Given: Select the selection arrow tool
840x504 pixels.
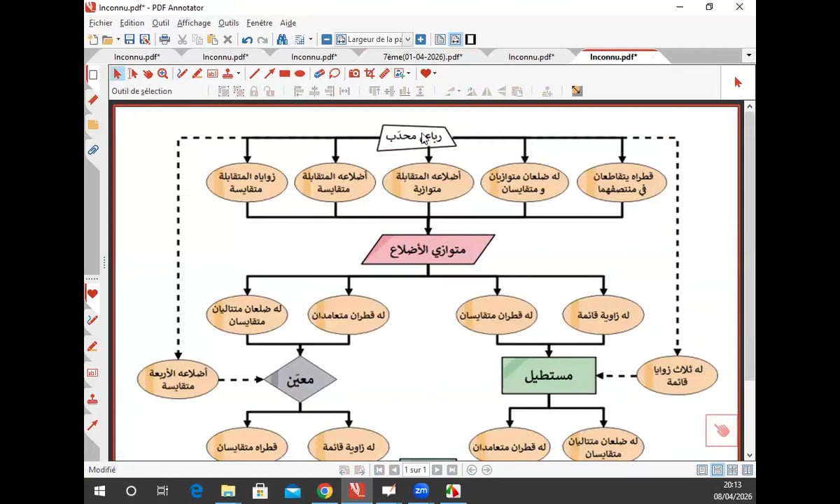Looking at the screenshot, I should coord(117,73).
